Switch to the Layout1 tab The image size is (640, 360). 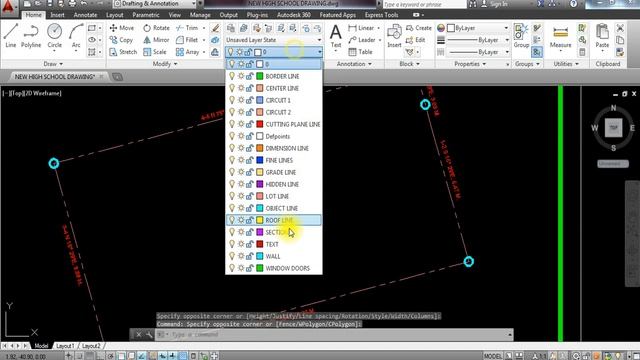click(x=65, y=346)
